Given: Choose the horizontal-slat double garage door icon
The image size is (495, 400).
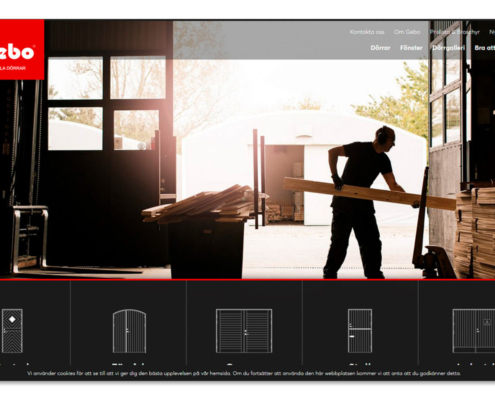Looking at the screenshot, I should tap(244, 331).
